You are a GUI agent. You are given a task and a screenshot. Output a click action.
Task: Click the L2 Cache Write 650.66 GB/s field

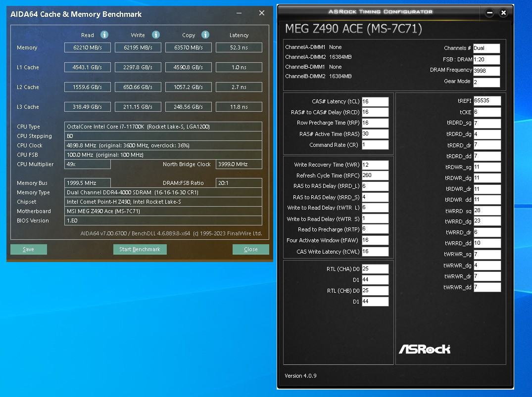tap(138, 87)
